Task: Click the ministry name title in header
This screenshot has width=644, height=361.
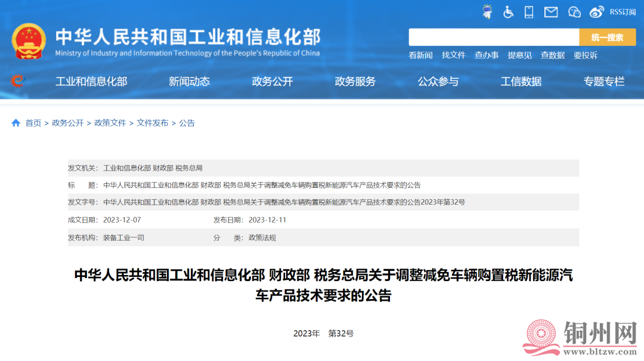Action: tap(188, 37)
